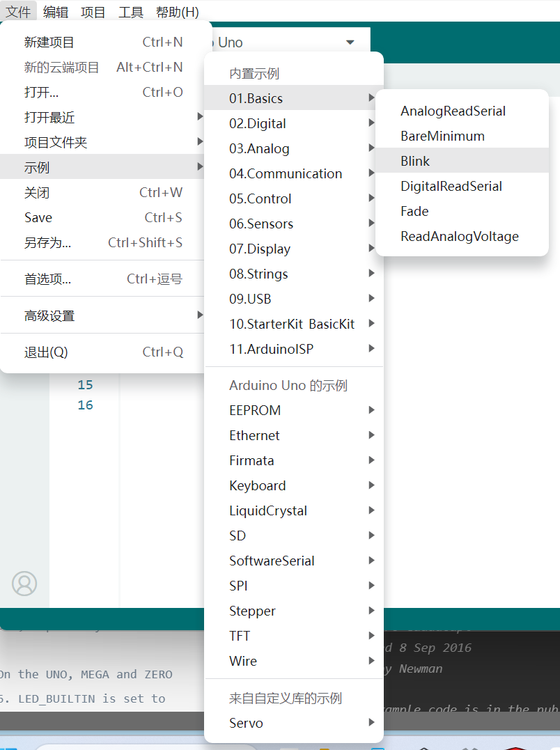Open the SoftwareSerial library examples
This screenshot has height=750, width=560.
coord(294,561)
